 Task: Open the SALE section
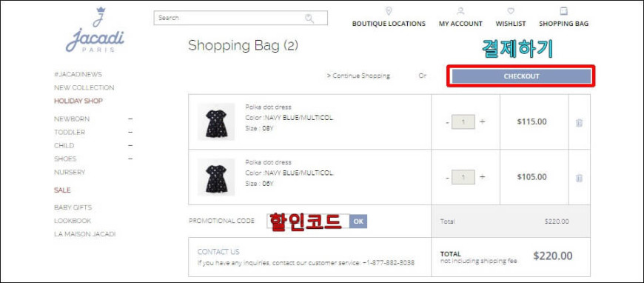click(62, 190)
